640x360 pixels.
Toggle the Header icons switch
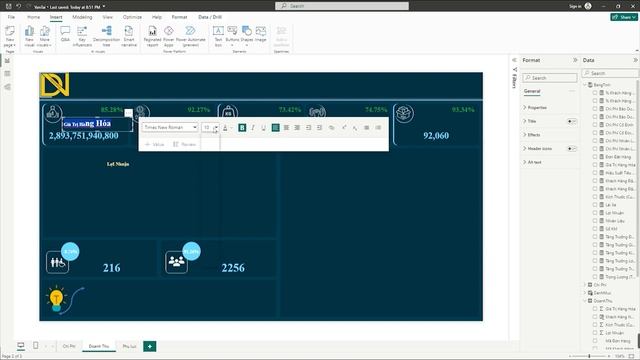click(x=571, y=149)
